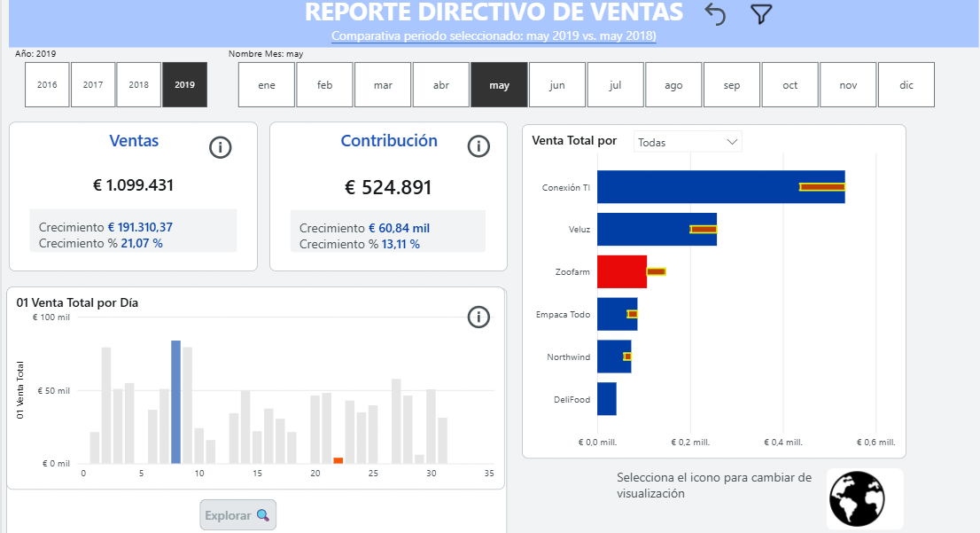Open the Venta Total por Día info icon
This screenshot has height=533, width=980.
click(x=478, y=317)
